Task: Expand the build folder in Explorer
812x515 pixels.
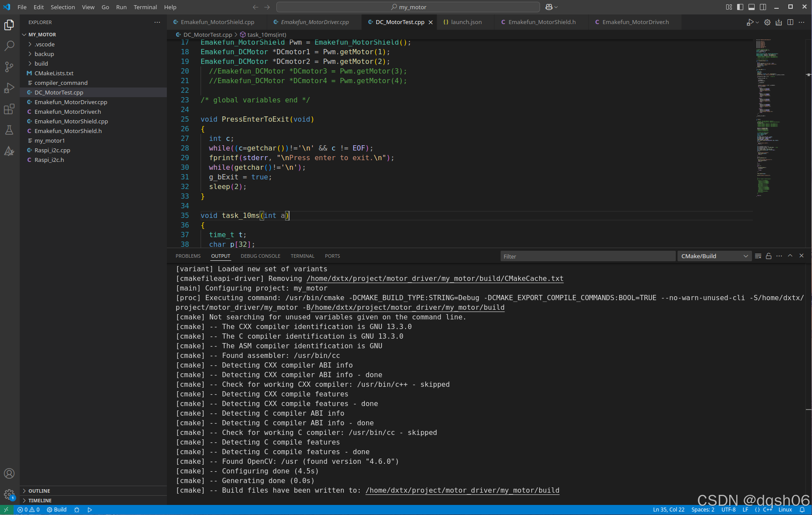Action: [x=30, y=63]
